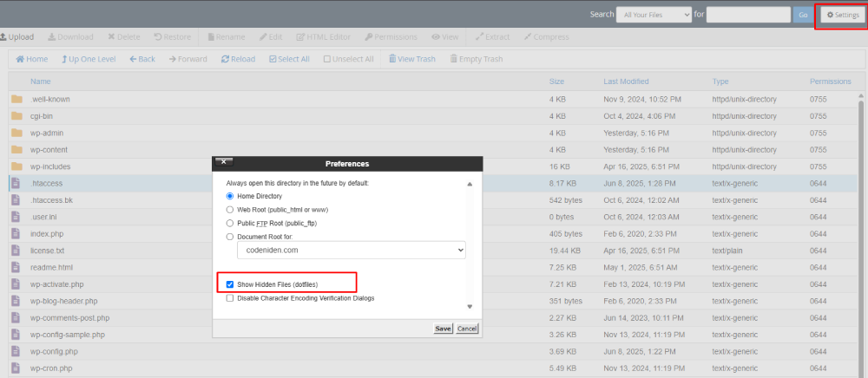Viewport: 868px width, 378px height.
Task: Click the Extract toolbar item
Action: click(x=493, y=37)
